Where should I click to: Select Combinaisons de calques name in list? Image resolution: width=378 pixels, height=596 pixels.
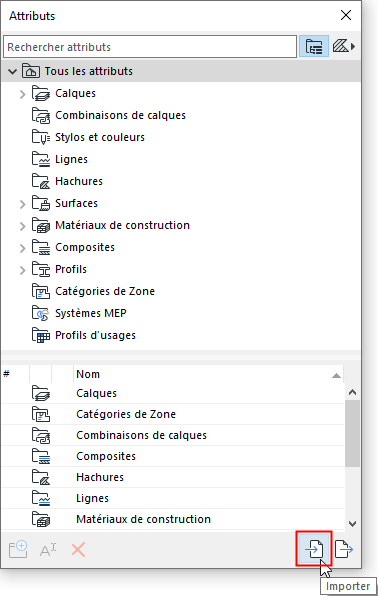coord(141,435)
